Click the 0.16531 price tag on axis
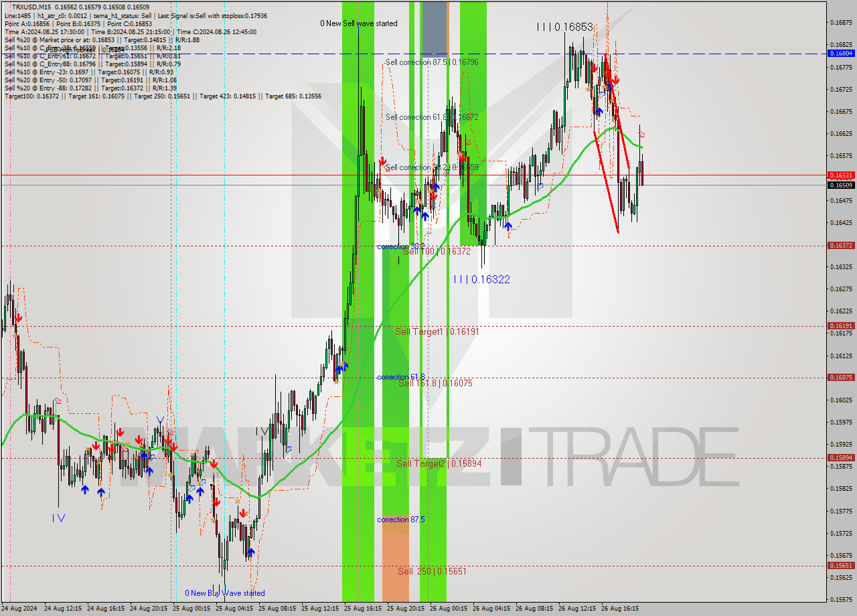857x616 pixels. (841, 175)
